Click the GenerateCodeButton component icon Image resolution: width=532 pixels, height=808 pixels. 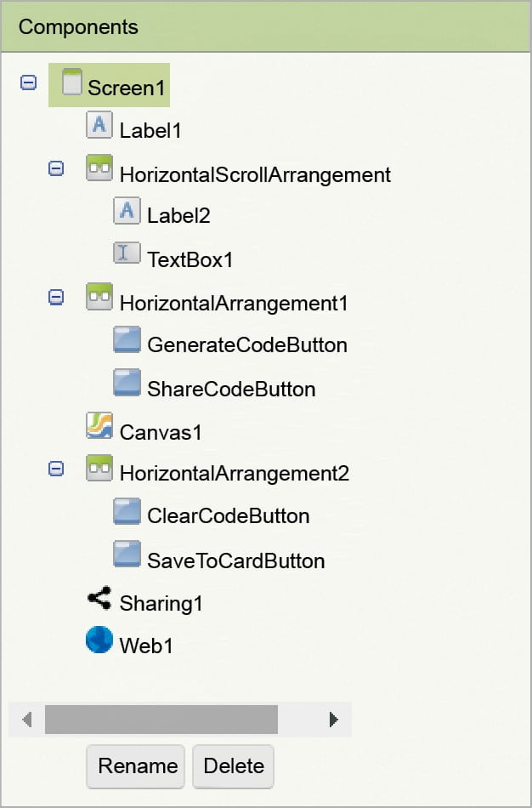tap(127, 340)
